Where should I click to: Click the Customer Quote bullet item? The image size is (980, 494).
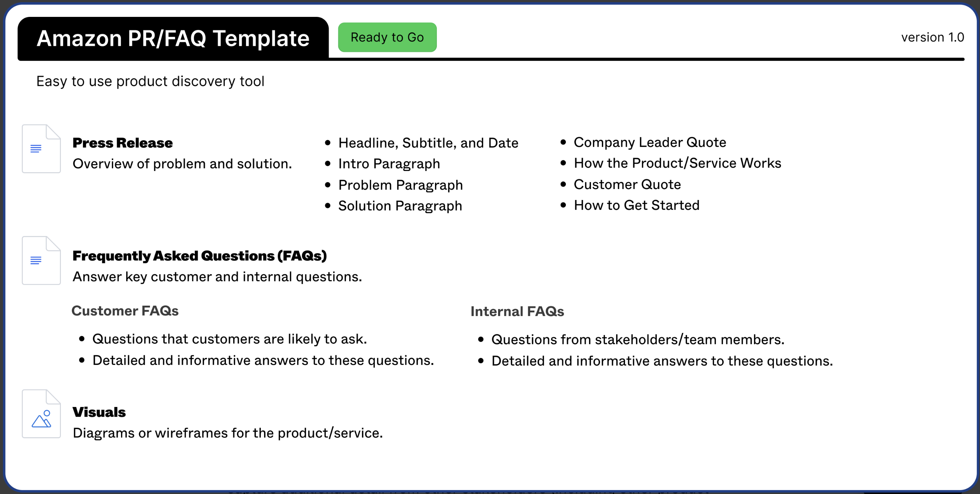(627, 185)
